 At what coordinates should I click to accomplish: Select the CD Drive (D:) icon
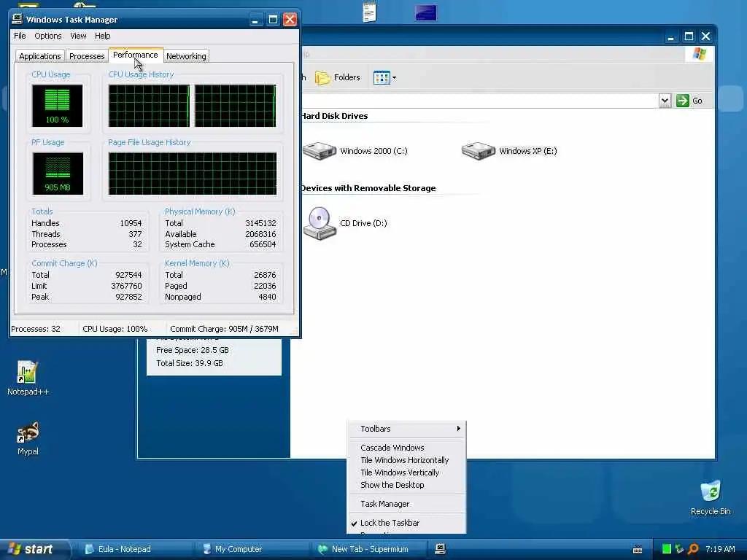tap(320, 223)
